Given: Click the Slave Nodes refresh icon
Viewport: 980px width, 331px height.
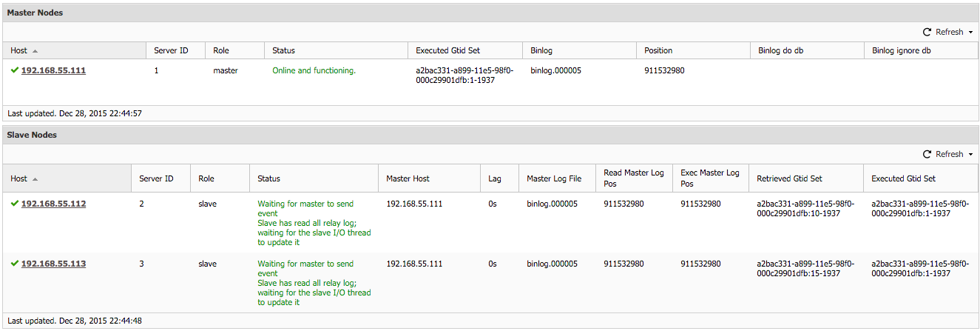Looking at the screenshot, I should coord(927,154).
